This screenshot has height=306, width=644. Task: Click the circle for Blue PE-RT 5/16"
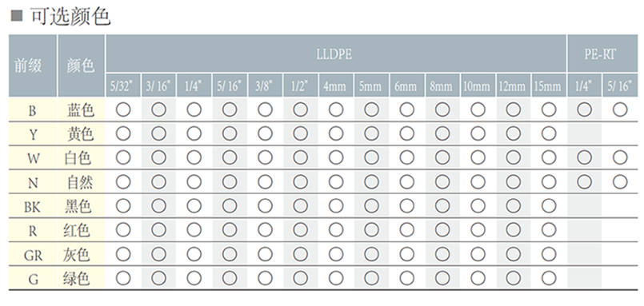click(620, 109)
